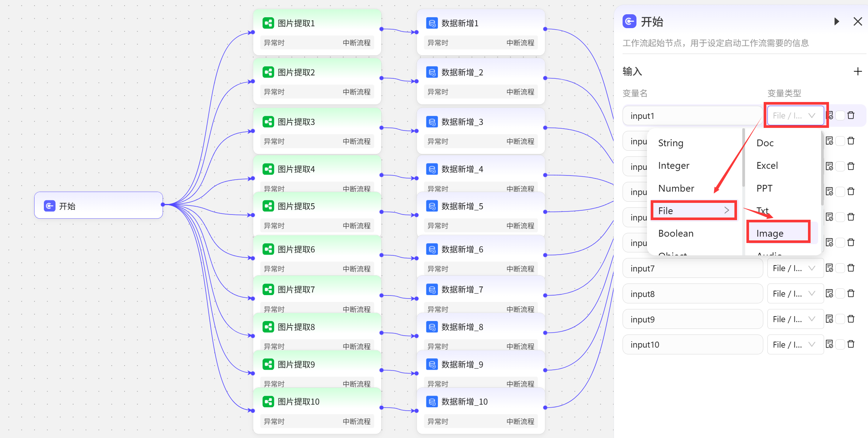Click the green icon of 图片提取1 node
Image resolution: width=868 pixels, height=438 pixels.
pyautogui.click(x=268, y=23)
